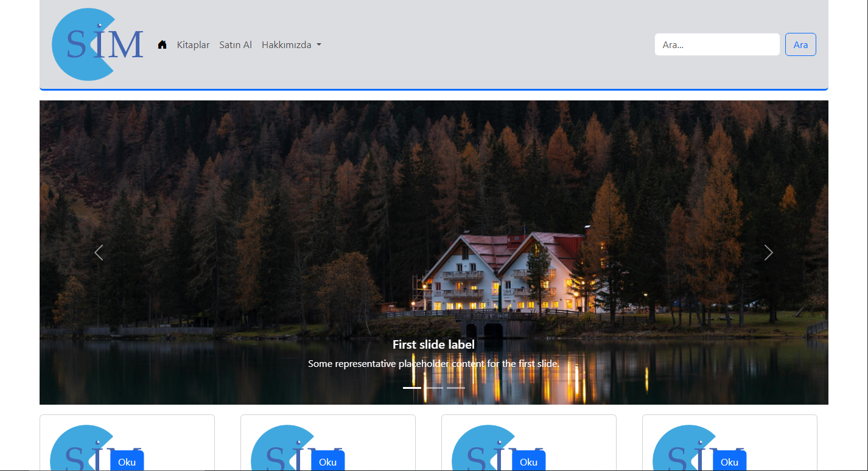Show the previous carousel slide arrow

(99, 253)
